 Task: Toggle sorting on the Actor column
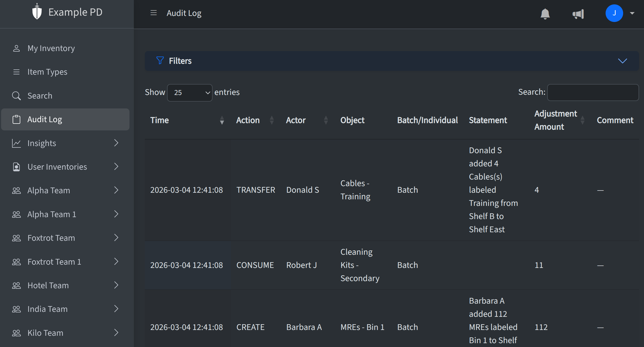(326, 120)
